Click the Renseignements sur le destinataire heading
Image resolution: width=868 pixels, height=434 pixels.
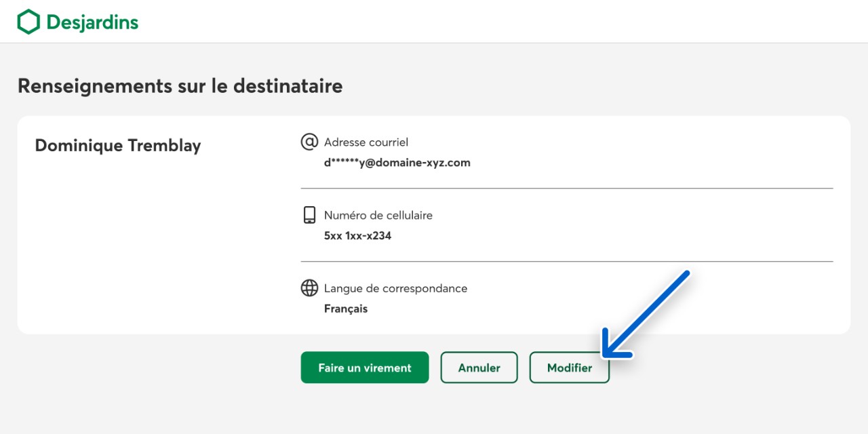(180, 86)
